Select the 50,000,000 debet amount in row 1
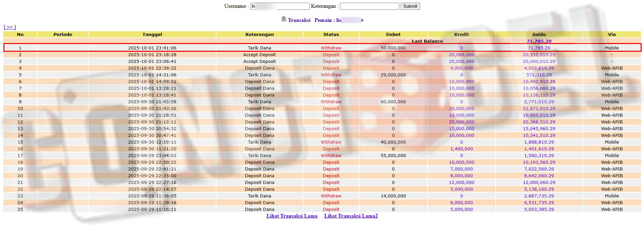 coord(393,48)
